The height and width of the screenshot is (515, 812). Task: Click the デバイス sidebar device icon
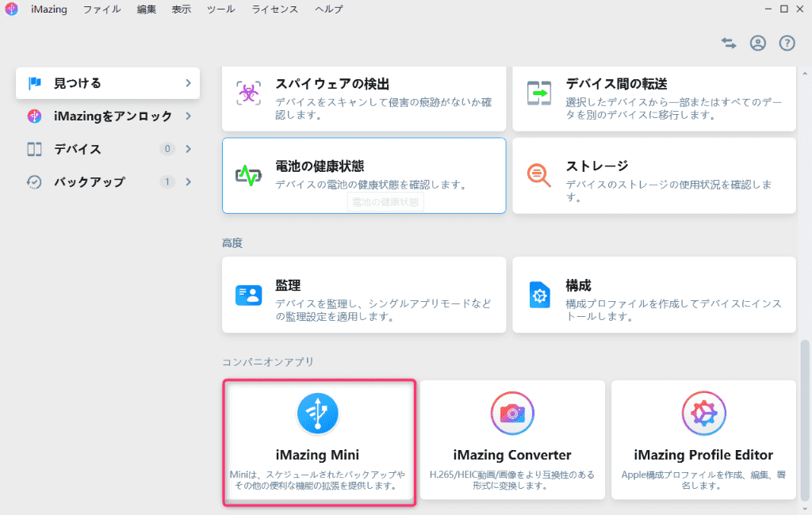coord(34,149)
